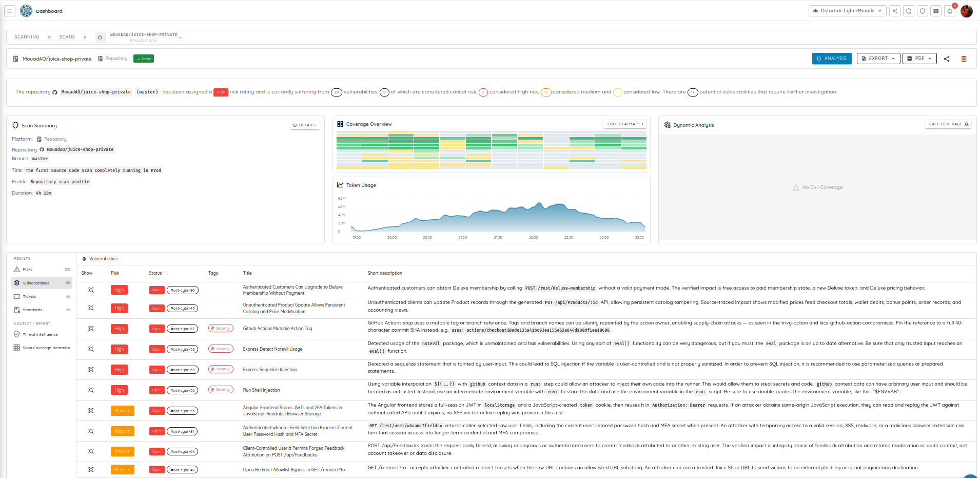Click the Medium risk label for #ost-cybr-64
This screenshot has width=980, height=478.
[x=123, y=451]
